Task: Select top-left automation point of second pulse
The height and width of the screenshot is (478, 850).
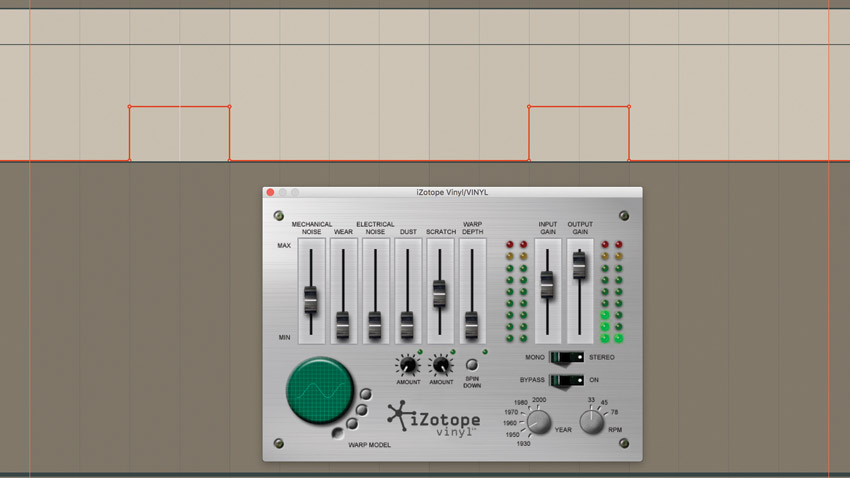Action: click(x=529, y=107)
